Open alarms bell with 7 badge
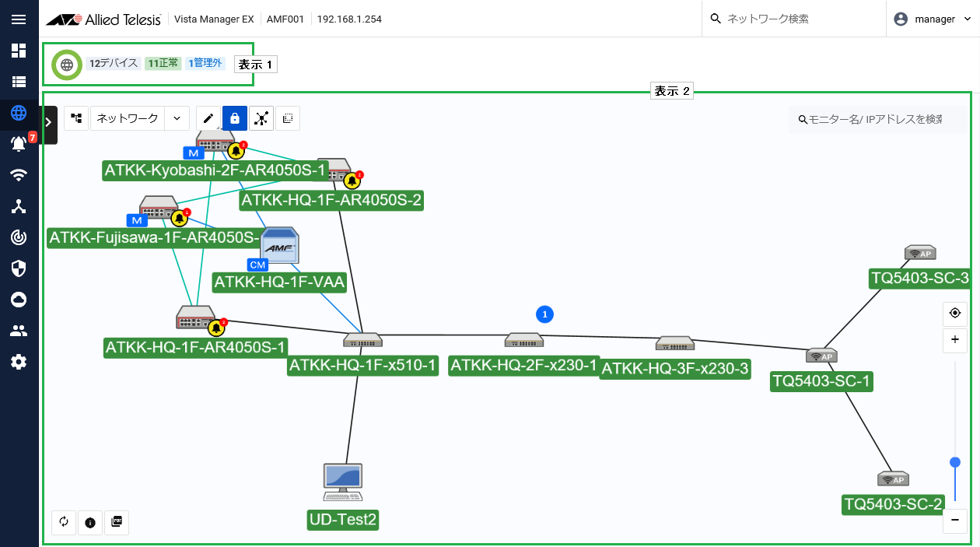The width and height of the screenshot is (980, 547). click(x=19, y=144)
